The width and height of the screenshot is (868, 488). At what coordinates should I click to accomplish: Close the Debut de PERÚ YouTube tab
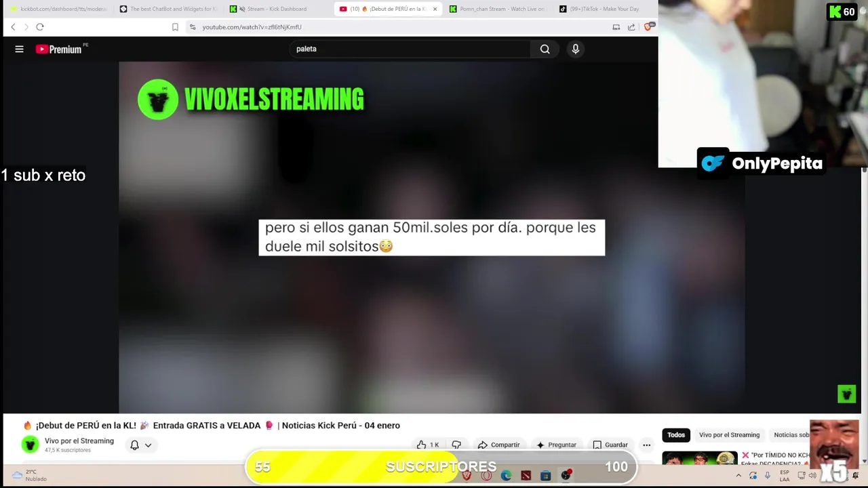coord(435,9)
